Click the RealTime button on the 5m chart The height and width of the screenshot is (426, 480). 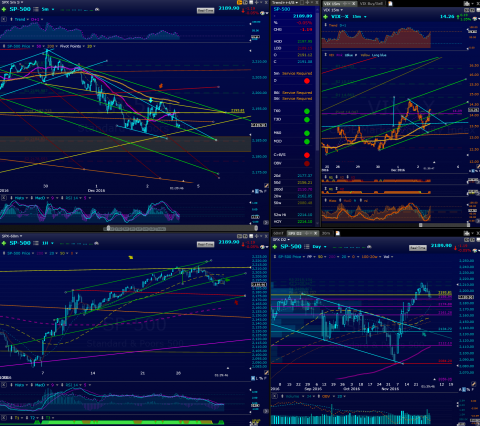click(205, 11)
